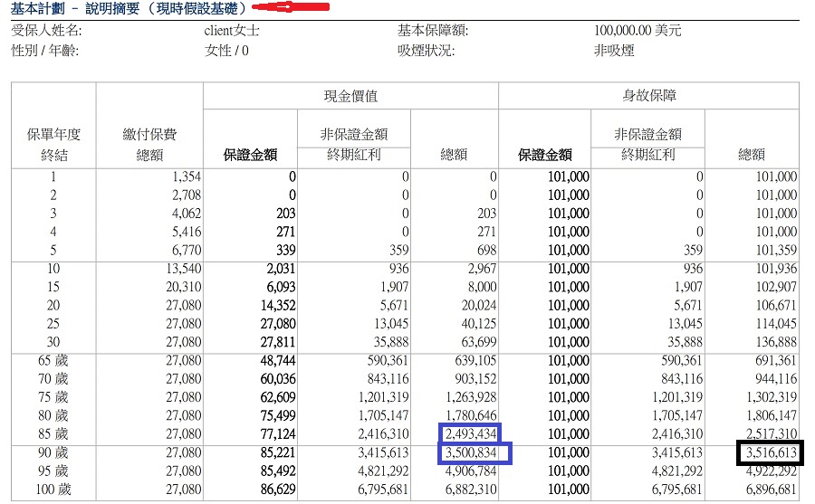The height and width of the screenshot is (504, 815).
Task: Click the 身故保障 column group header
Action: [x=648, y=96]
